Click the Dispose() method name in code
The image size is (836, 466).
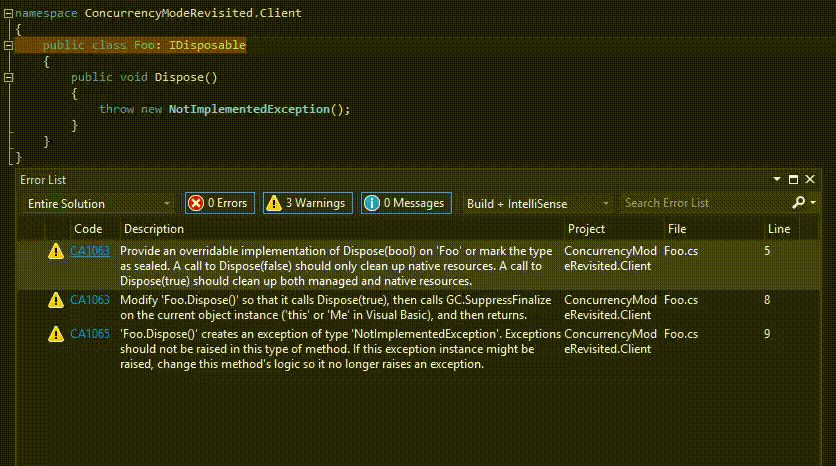(186, 77)
